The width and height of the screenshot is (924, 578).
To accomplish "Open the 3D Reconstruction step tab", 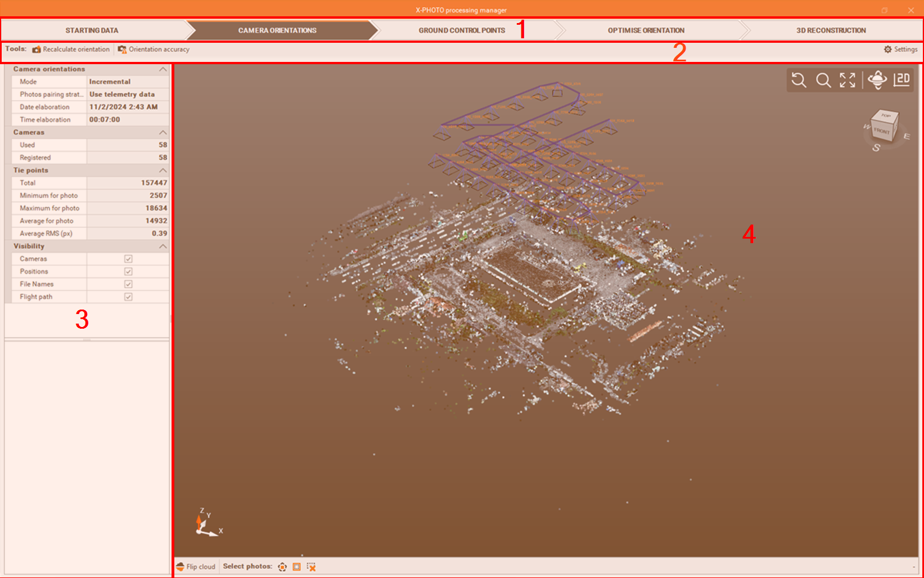I will [831, 30].
